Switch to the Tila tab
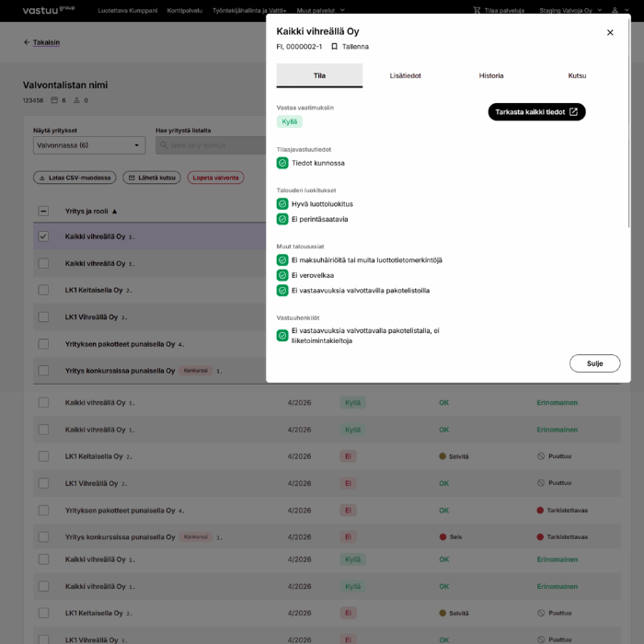Image resolution: width=644 pixels, height=644 pixels. 319,75
